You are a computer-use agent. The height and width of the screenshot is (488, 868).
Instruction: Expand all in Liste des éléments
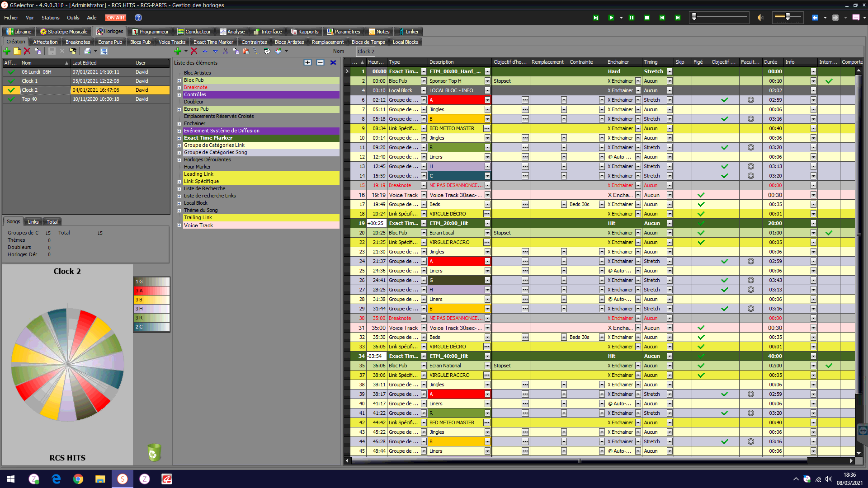point(307,62)
